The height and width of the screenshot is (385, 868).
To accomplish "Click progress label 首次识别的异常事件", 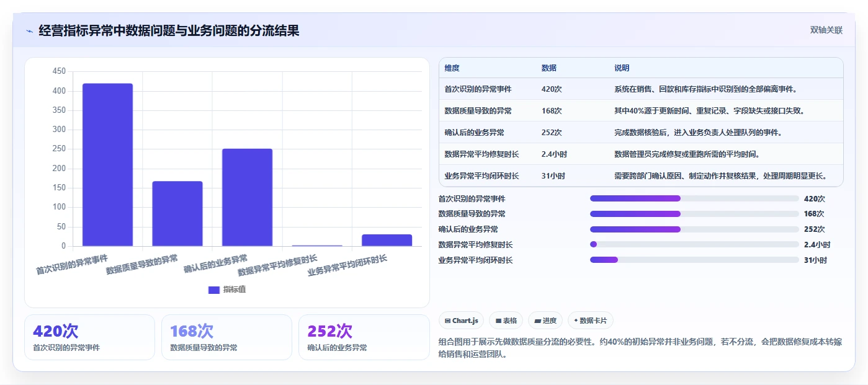I will point(472,199).
